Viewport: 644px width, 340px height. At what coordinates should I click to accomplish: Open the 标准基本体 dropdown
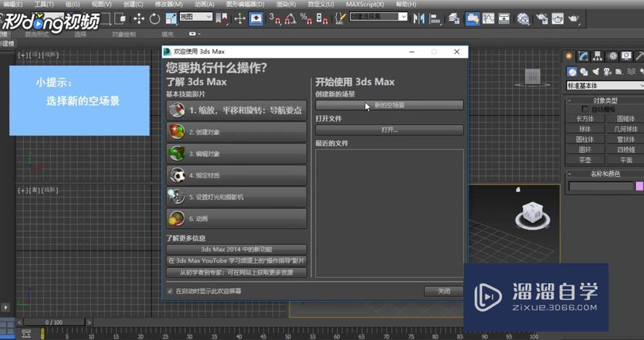tap(605, 86)
